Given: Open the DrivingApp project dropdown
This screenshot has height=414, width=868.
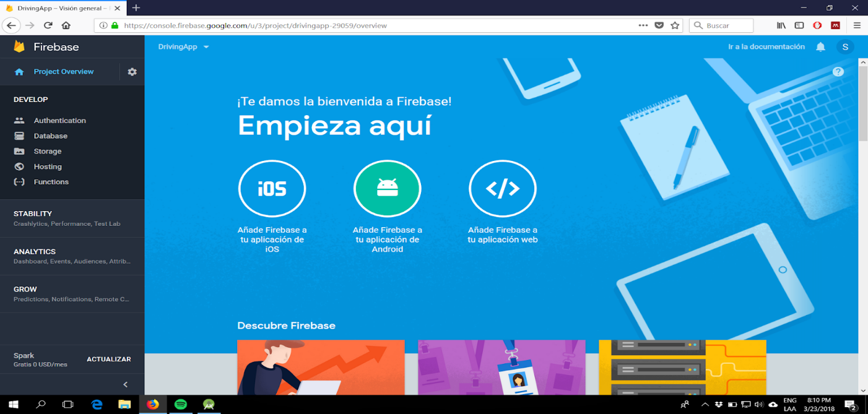Looking at the screenshot, I should pyautogui.click(x=184, y=47).
